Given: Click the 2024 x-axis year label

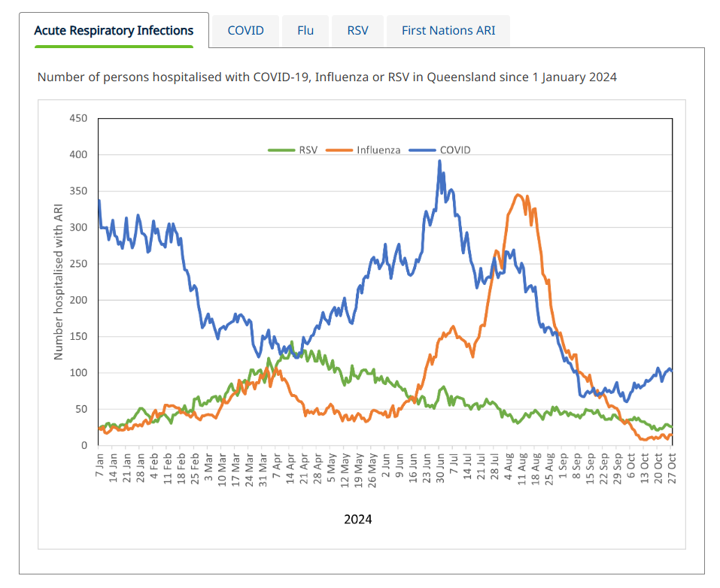Looking at the screenshot, I should point(358,519).
